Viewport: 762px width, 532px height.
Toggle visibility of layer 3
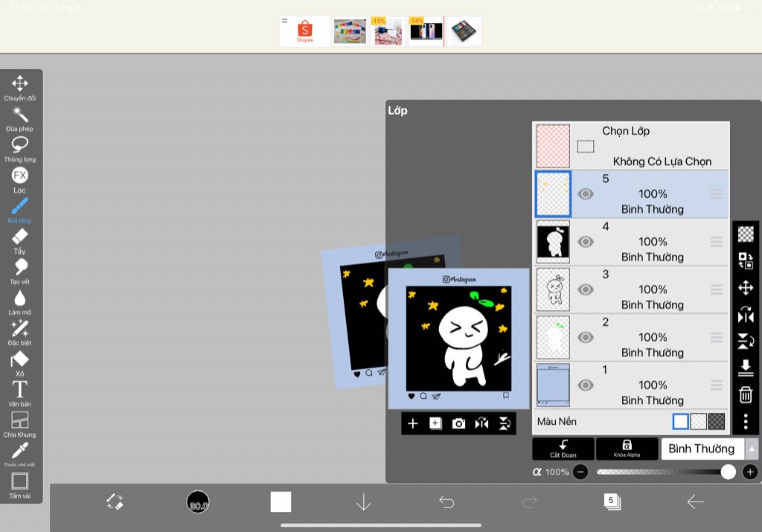(586, 289)
